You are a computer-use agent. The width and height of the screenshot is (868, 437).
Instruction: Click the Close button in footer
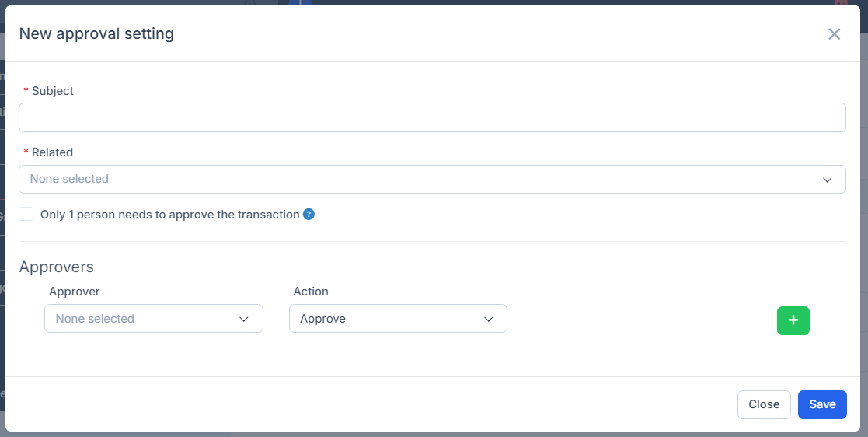point(763,404)
